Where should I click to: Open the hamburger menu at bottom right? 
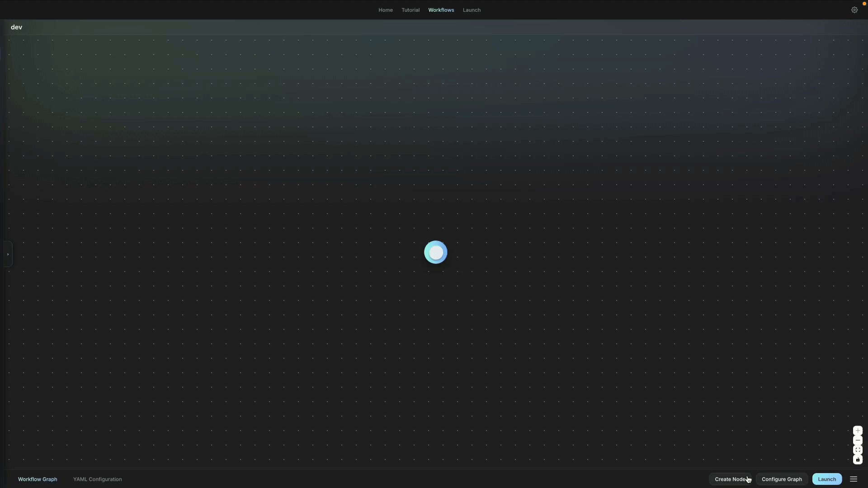point(854,479)
